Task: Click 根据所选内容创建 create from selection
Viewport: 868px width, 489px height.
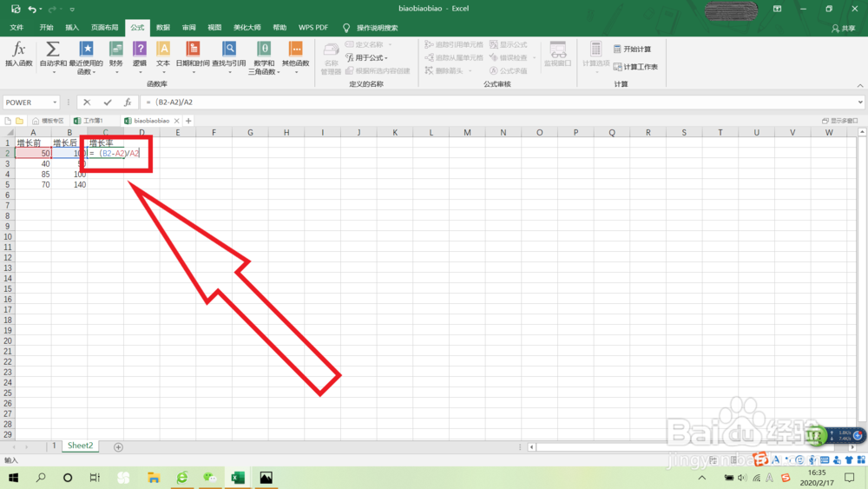Action: tap(378, 71)
